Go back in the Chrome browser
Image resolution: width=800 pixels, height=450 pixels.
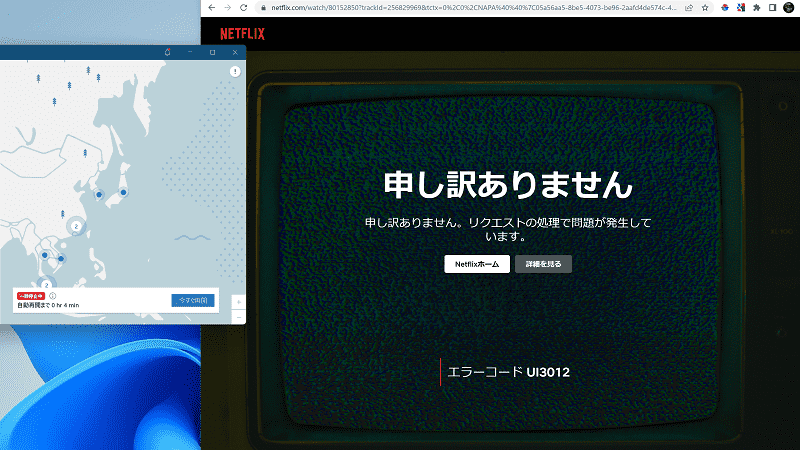pyautogui.click(x=212, y=8)
